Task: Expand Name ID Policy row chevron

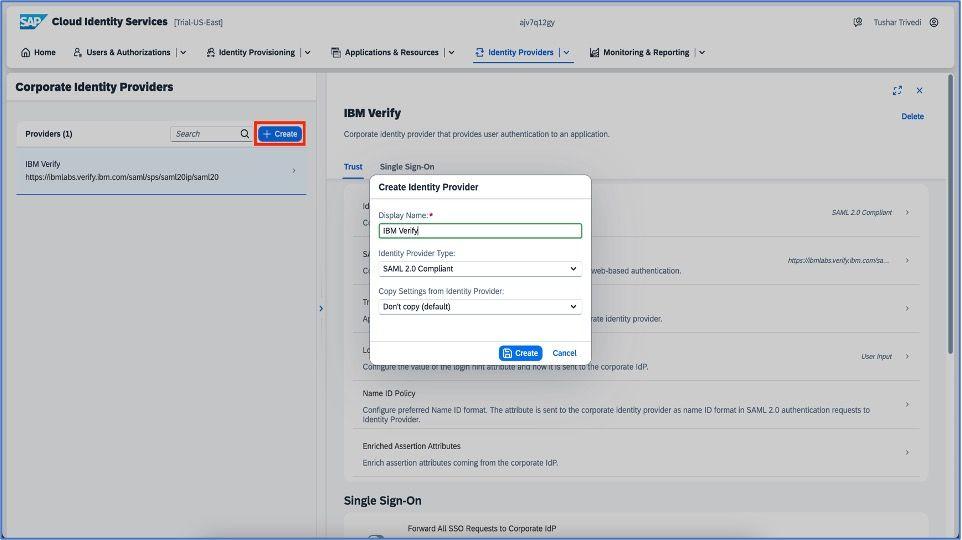Action: 907,404
